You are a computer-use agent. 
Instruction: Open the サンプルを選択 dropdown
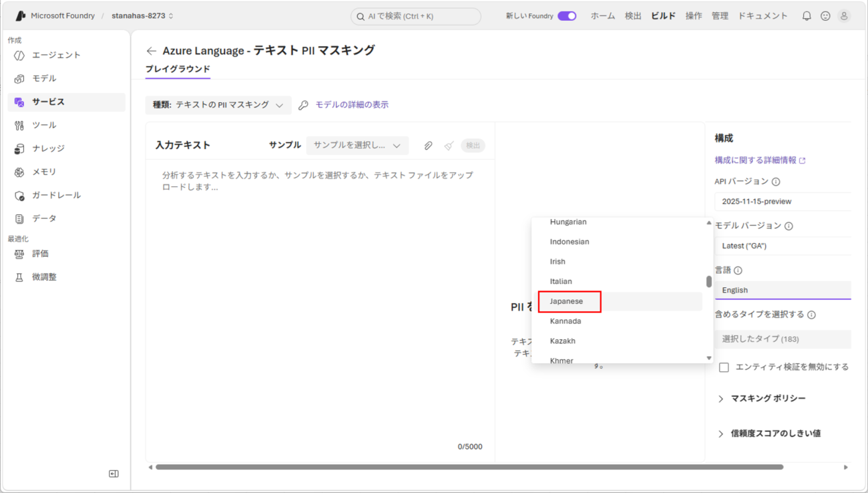357,146
